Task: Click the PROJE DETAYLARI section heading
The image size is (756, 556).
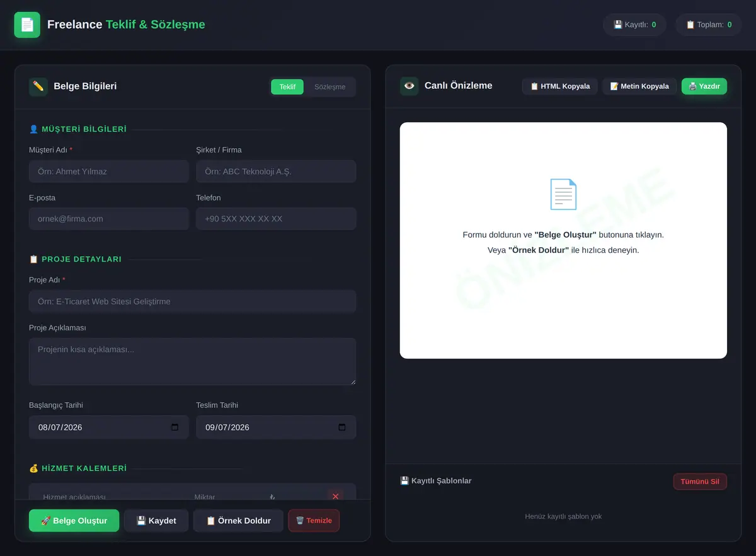Action: click(76, 259)
